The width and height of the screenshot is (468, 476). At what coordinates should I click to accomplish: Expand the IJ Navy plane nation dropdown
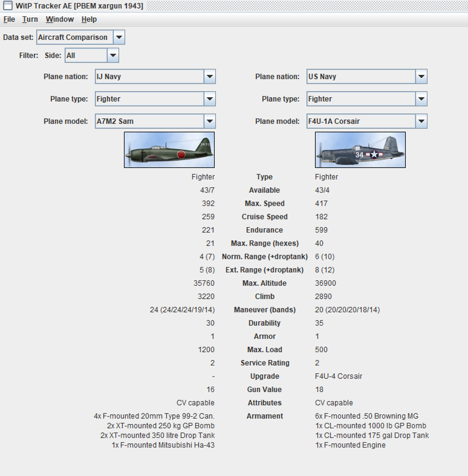(x=209, y=76)
